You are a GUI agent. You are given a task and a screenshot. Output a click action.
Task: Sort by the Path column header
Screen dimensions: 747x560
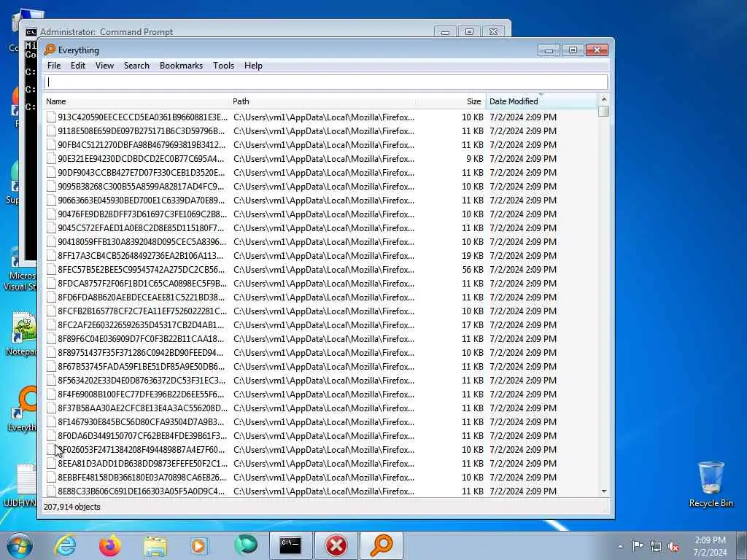point(322,101)
